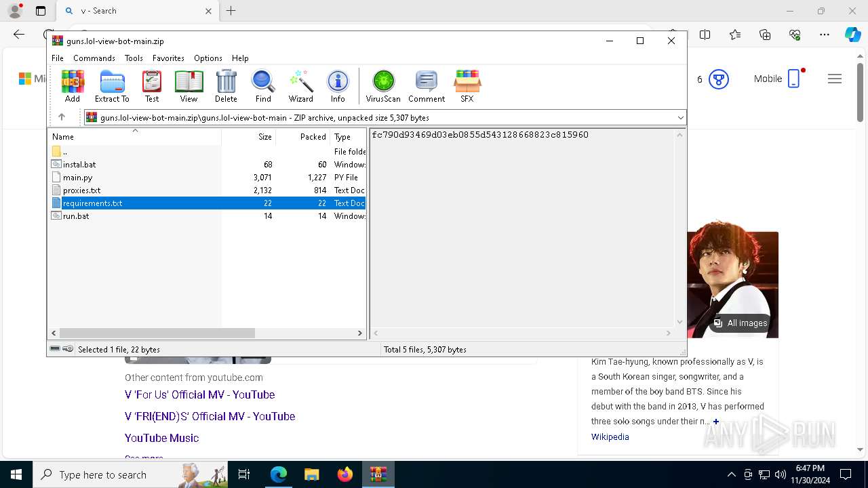The height and width of the screenshot is (488, 868).
Task: Click the Extract To toolbar icon
Action: click(x=112, y=86)
